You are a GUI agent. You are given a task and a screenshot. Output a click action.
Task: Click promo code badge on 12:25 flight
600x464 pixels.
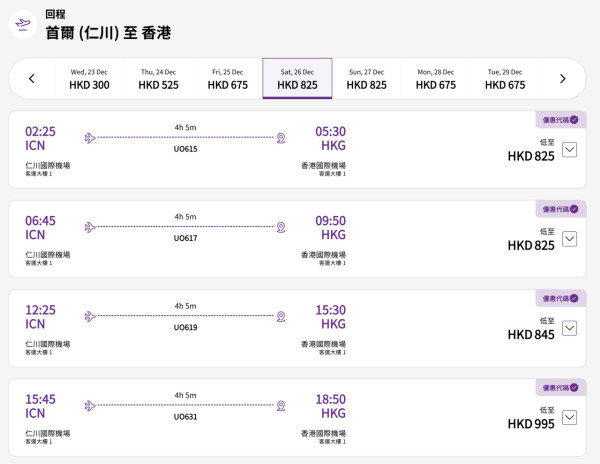pos(561,298)
